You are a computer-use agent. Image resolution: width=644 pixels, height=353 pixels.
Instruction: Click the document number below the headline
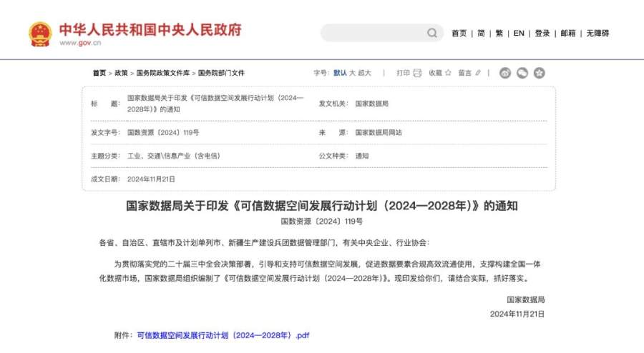click(321, 222)
